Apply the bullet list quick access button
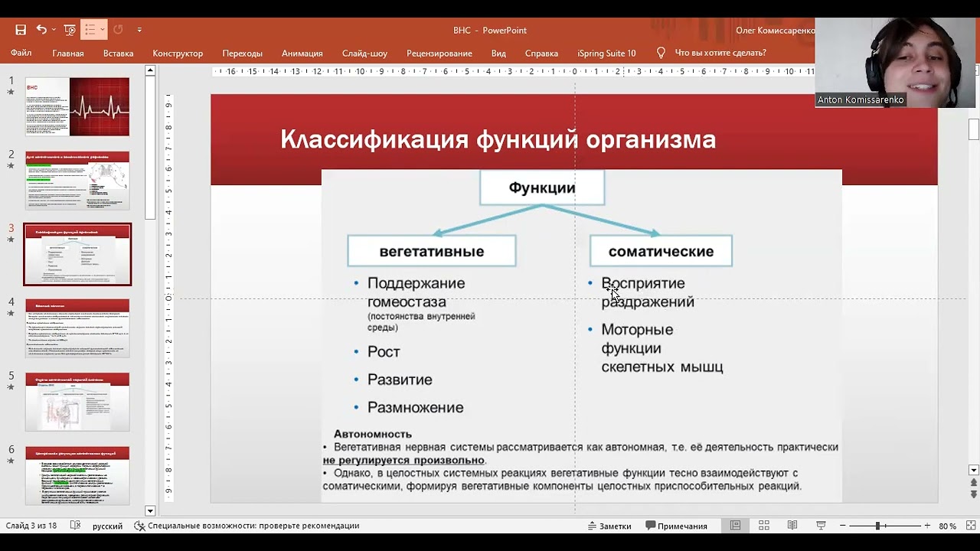Screen dimensions: 980x551 pos(90,30)
